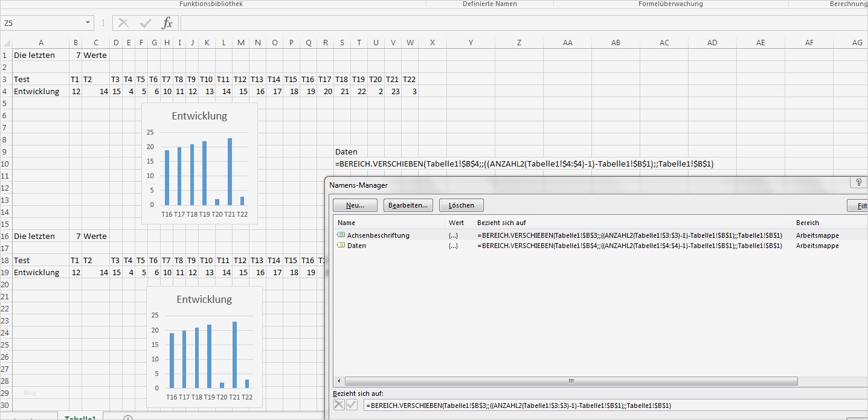Click the formula bar cancel X icon
Screen dimensions: 868x420
pyautogui.click(x=124, y=24)
